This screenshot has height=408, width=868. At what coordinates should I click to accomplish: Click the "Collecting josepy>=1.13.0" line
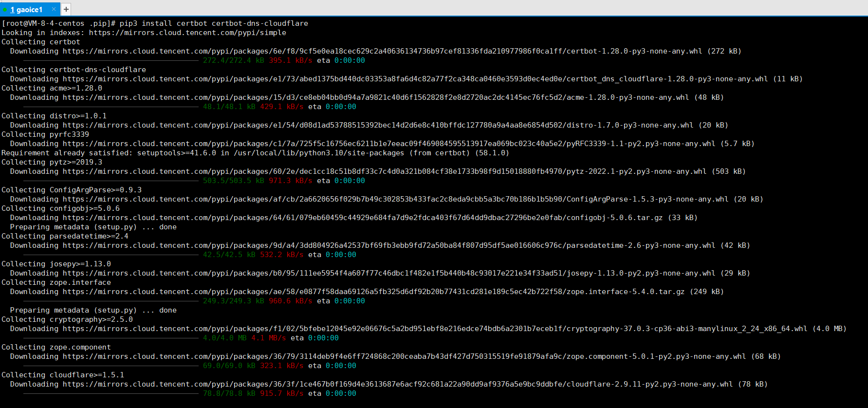point(56,264)
